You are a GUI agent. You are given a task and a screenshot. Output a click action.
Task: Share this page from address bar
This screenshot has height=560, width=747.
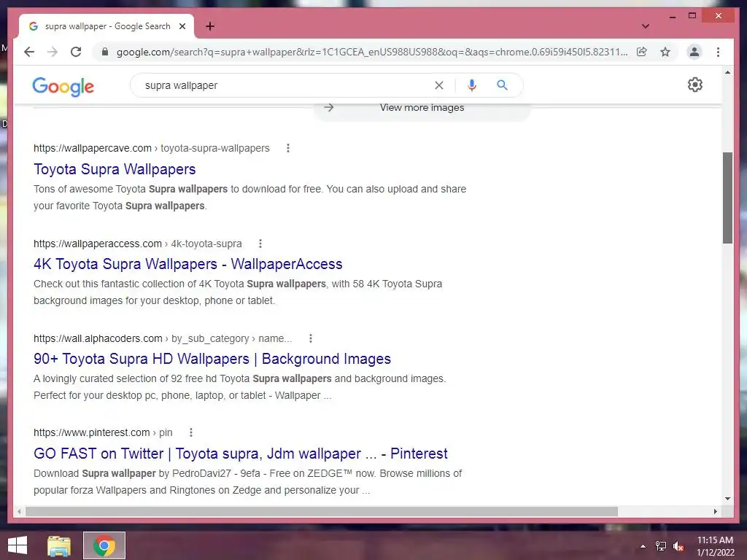click(642, 52)
